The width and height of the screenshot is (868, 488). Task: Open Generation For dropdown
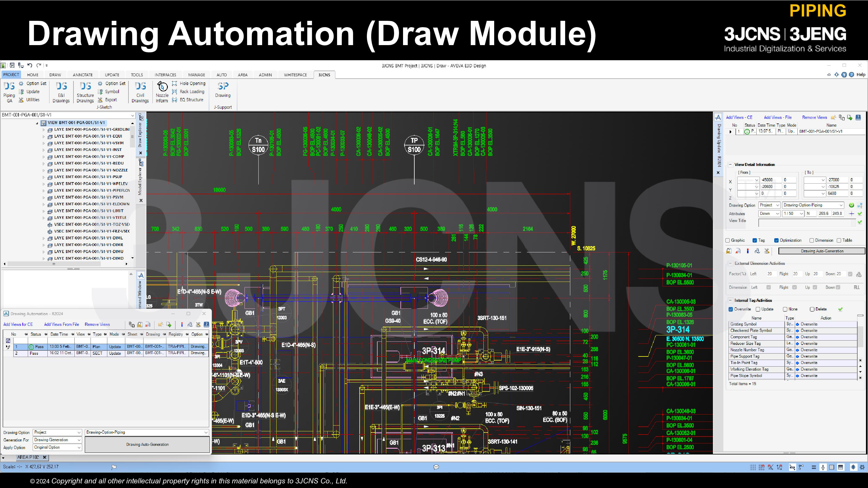point(57,440)
